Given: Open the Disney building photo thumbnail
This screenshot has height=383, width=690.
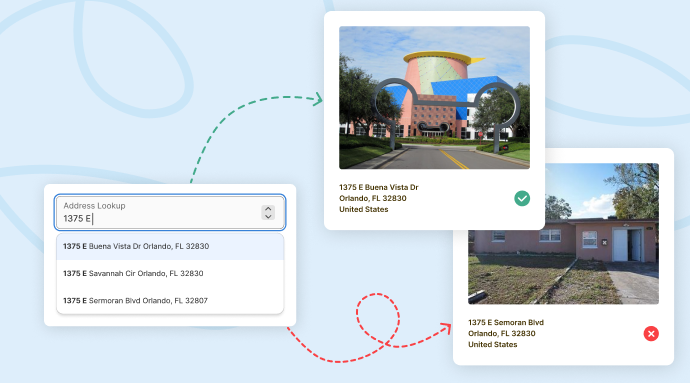Looking at the screenshot, I should (x=434, y=97).
